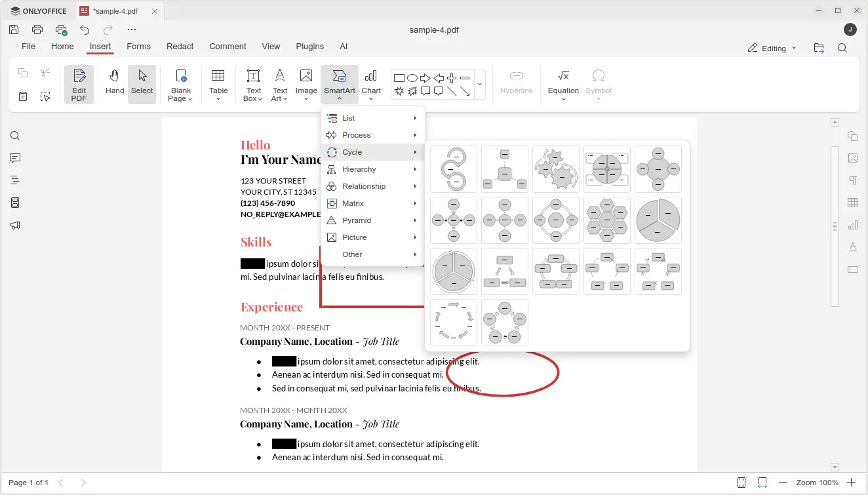Open the Blank Page dropdown
The image size is (868, 495).
tap(180, 95)
